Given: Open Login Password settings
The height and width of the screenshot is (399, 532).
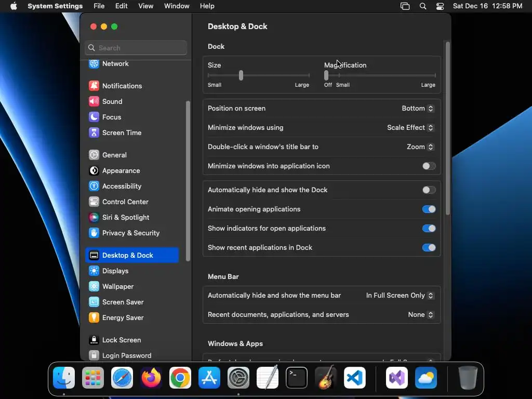Looking at the screenshot, I should (132, 355).
